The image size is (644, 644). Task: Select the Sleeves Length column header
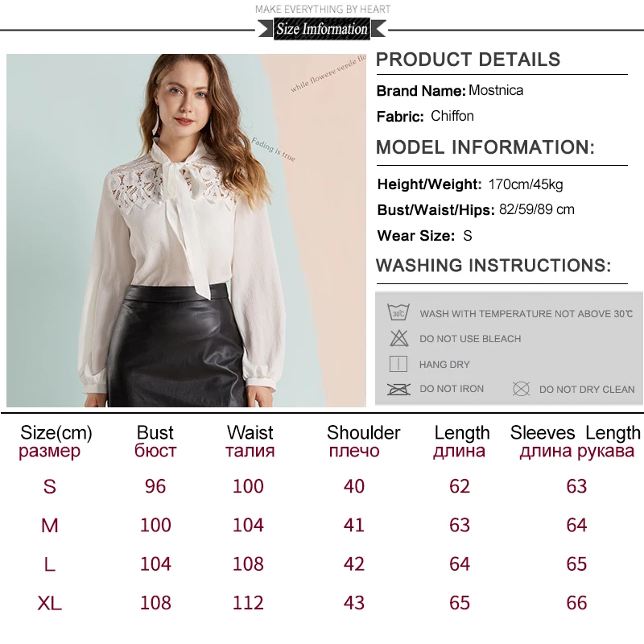575,432
